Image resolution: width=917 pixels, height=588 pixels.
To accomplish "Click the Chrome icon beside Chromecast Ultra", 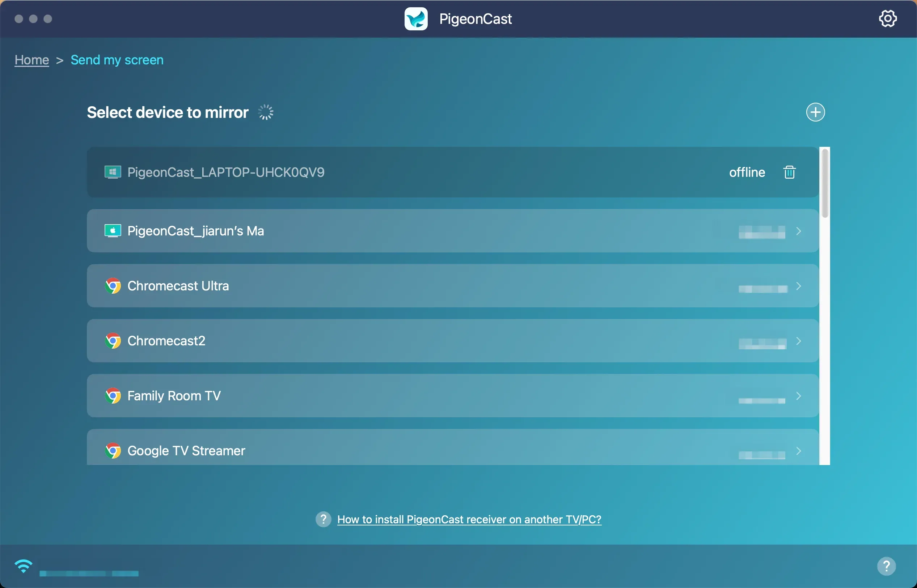I will click(x=113, y=286).
